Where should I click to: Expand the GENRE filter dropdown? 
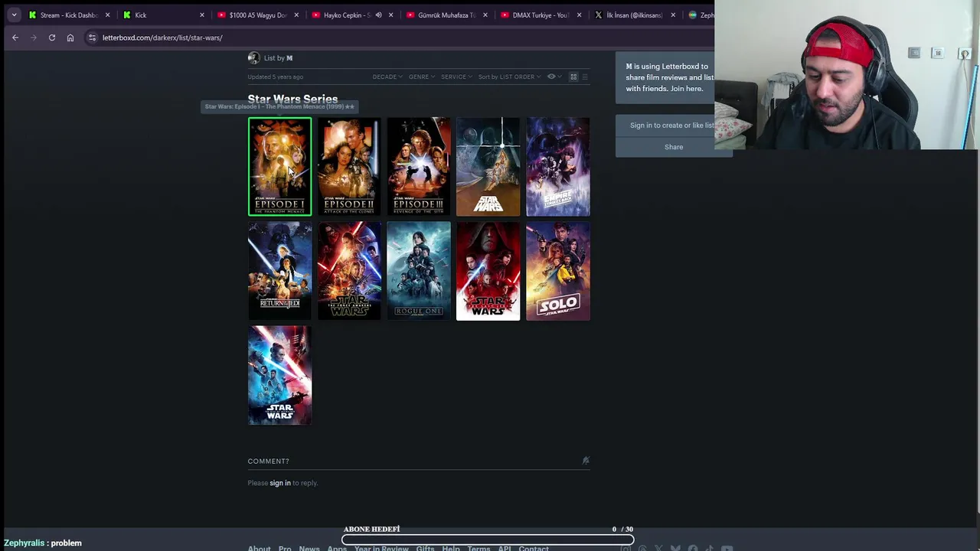pos(422,77)
